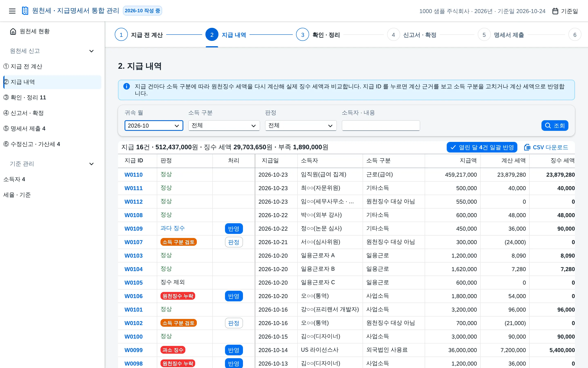
Task: Open sidebar item ⑥ 수정신고 · 가산세 4
Action: (52, 144)
